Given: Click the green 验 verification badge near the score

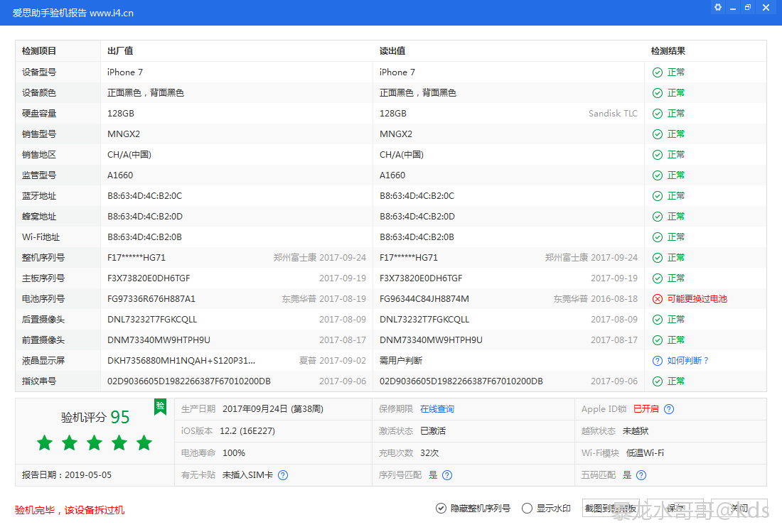Looking at the screenshot, I should [161, 407].
